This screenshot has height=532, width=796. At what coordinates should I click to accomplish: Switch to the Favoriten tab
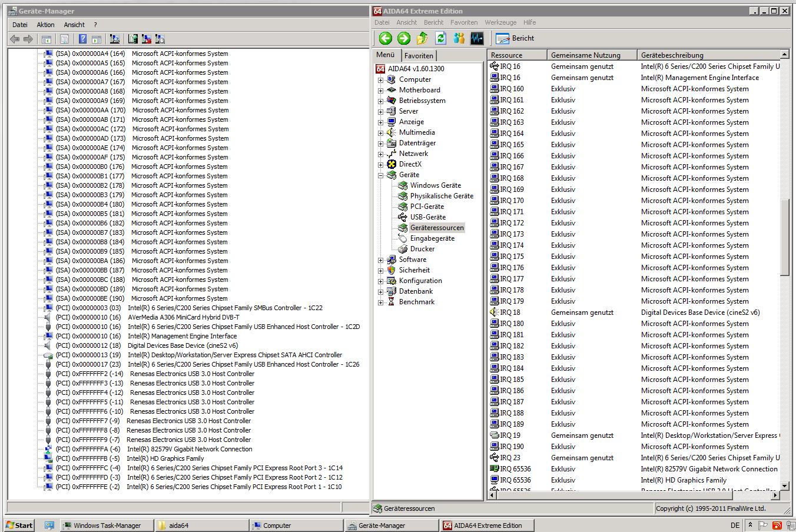[x=419, y=56]
